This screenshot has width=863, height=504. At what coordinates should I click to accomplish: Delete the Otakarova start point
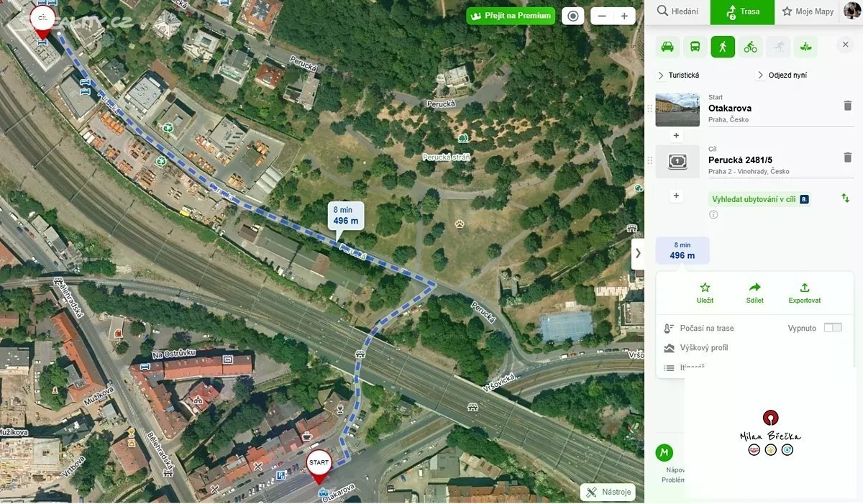pyautogui.click(x=847, y=106)
